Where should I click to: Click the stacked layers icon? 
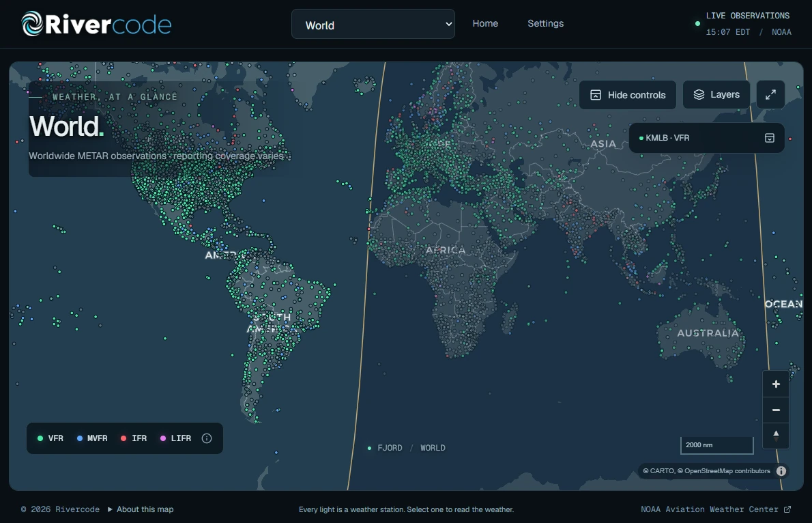tap(699, 94)
